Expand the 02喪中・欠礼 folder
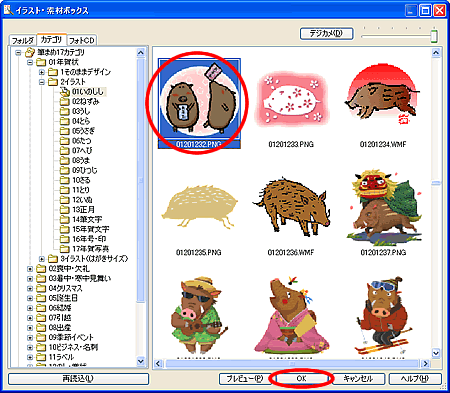Viewport: 450px width, 393px height. coord(30,269)
